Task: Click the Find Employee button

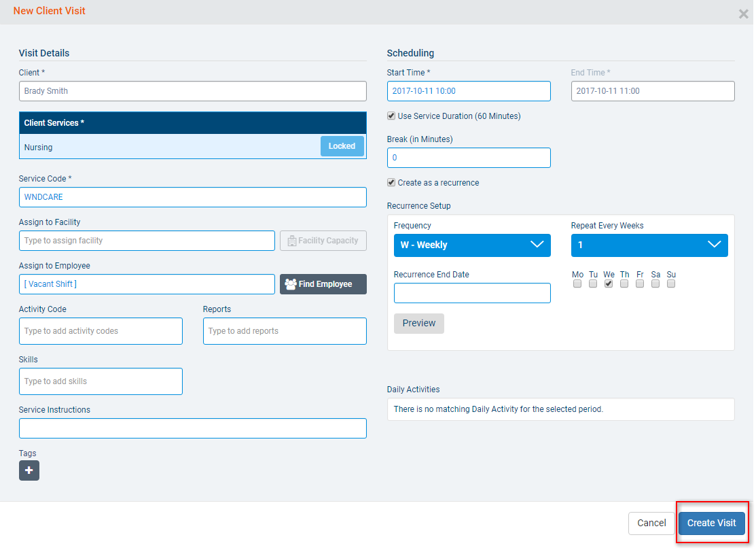Action: pyautogui.click(x=323, y=284)
